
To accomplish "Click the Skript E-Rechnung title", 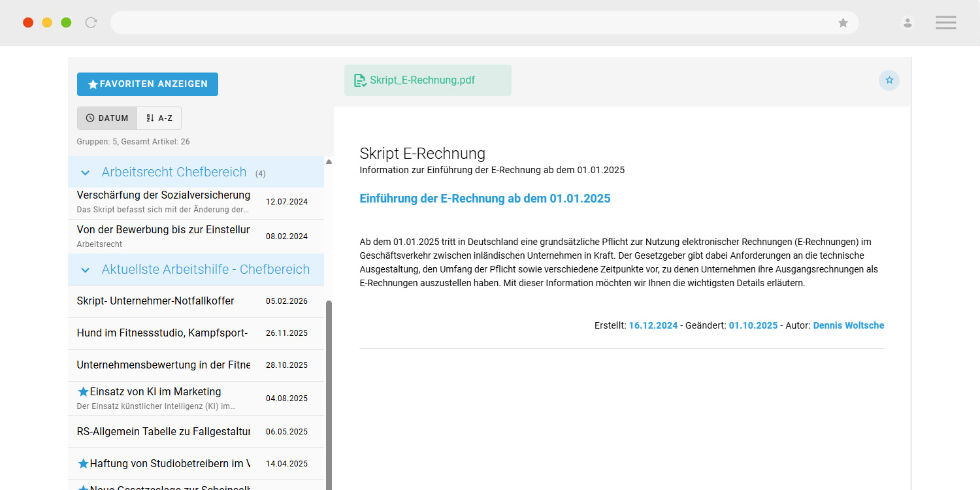I will (x=423, y=154).
